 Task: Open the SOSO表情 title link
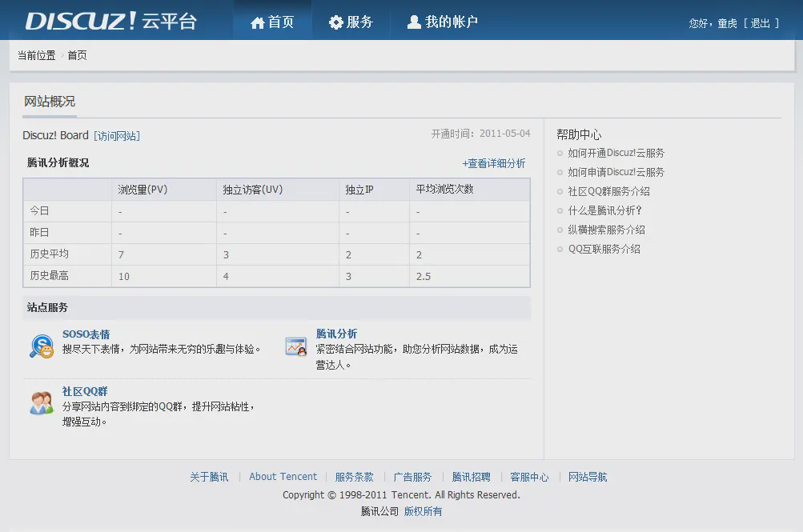(x=86, y=334)
